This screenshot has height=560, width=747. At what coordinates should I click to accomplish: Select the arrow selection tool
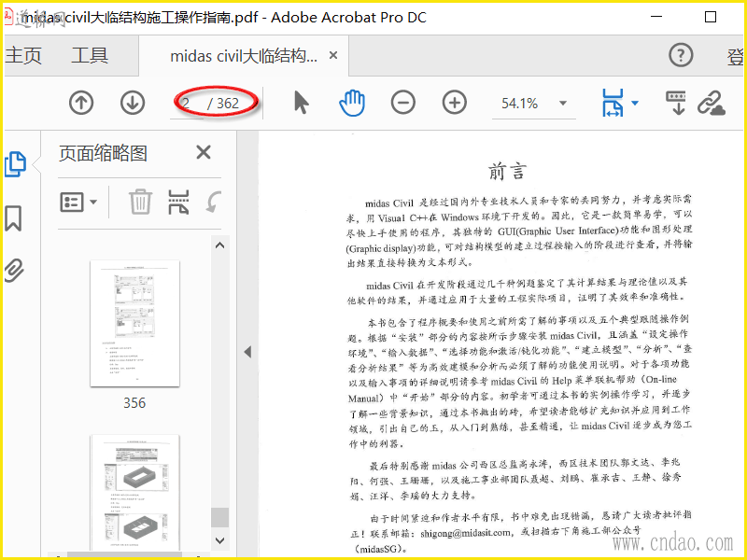(301, 103)
